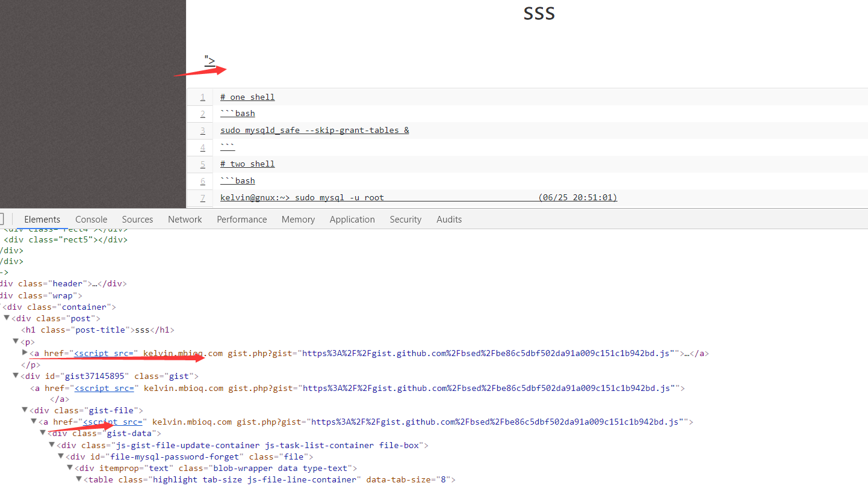Switch to the Console panel
The height and width of the screenshot is (486, 868).
pos(91,219)
